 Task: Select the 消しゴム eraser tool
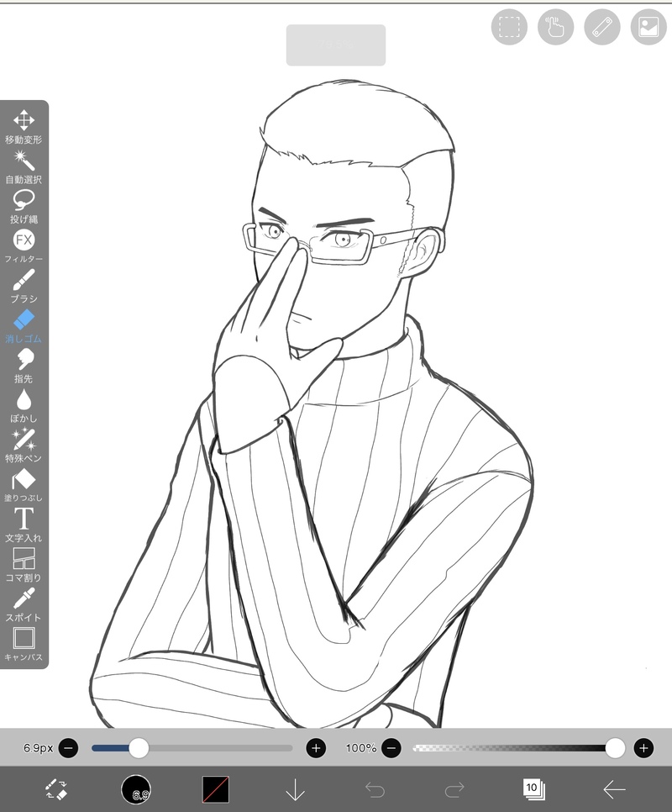click(24, 326)
